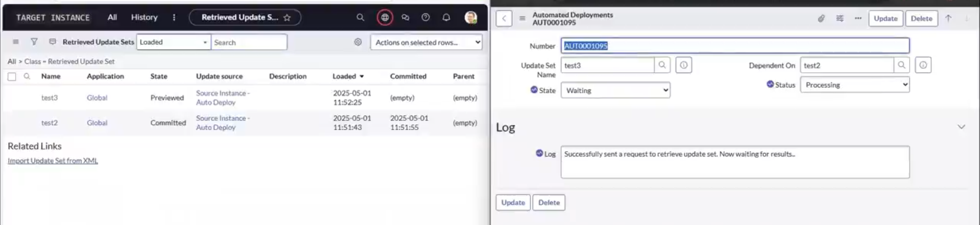Open the list hamburger menu icon
Viewport: 980px width, 225px height.
pyautogui.click(x=16, y=42)
